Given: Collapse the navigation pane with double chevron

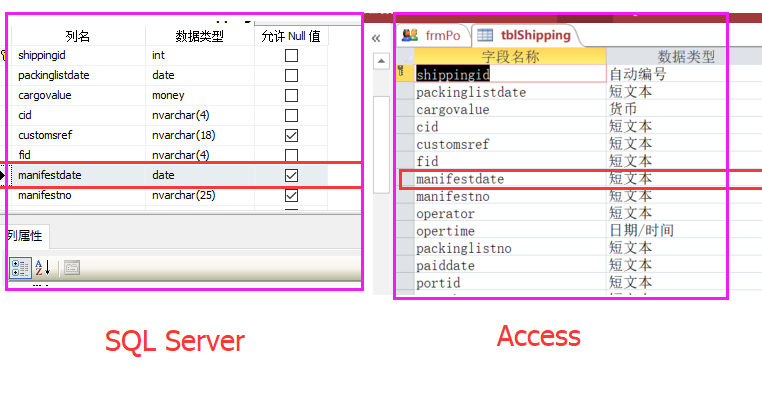Looking at the screenshot, I should coord(376,38).
